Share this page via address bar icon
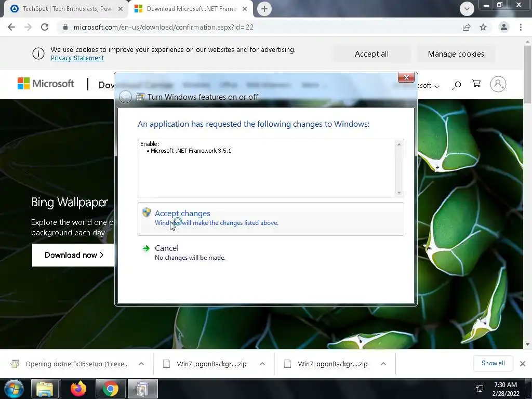The image size is (532, 399). click(467, 27)
